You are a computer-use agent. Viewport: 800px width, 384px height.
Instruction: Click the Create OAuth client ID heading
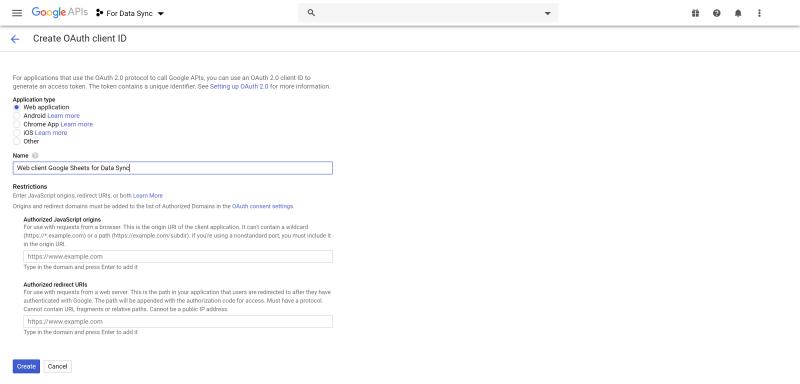click(80, 38)
